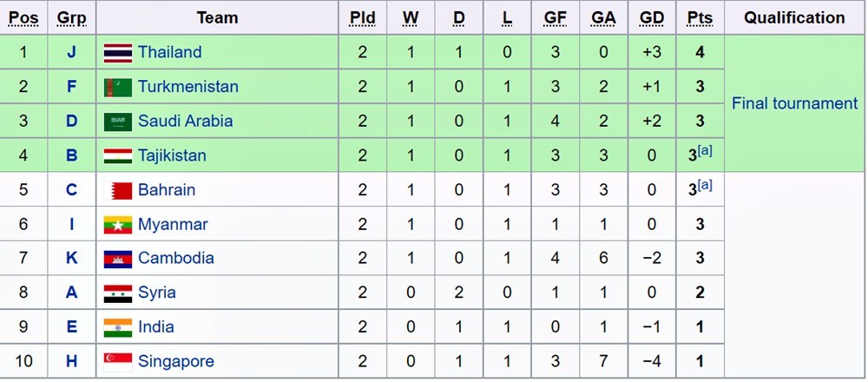Click the Singapore flag icon
This screenshot has height=382, width=868.
[117, 362]
